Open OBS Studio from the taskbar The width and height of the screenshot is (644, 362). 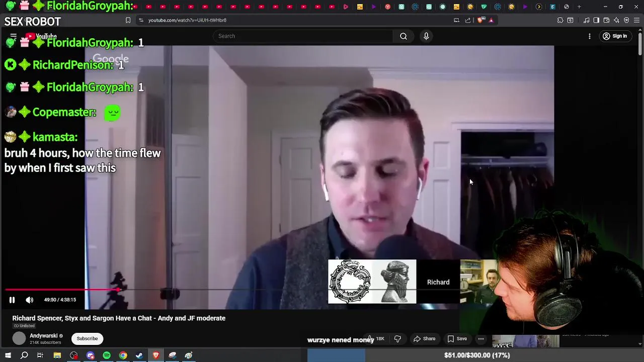(74, 355)
